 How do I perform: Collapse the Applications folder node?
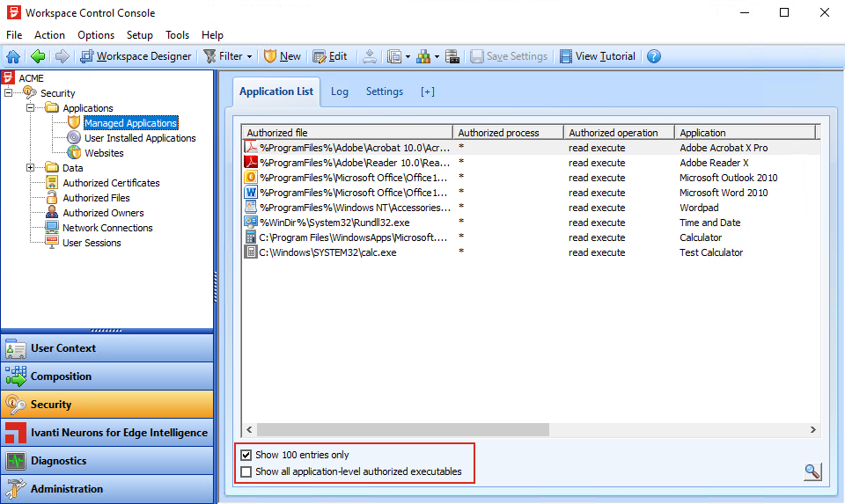click(x=30, y=107)
